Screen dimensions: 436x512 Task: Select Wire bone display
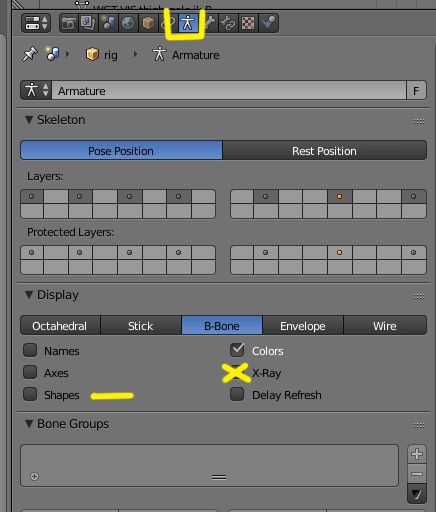[385, 325]
